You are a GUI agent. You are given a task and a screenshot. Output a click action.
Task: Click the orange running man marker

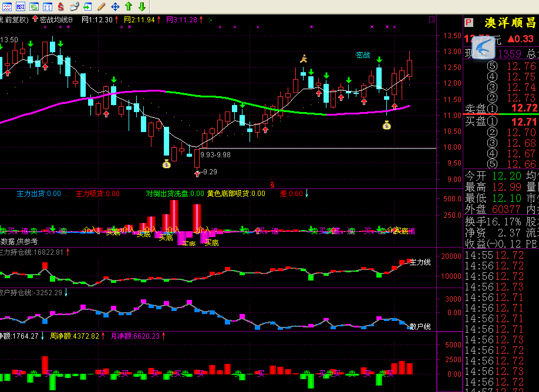tap(304, 59)
